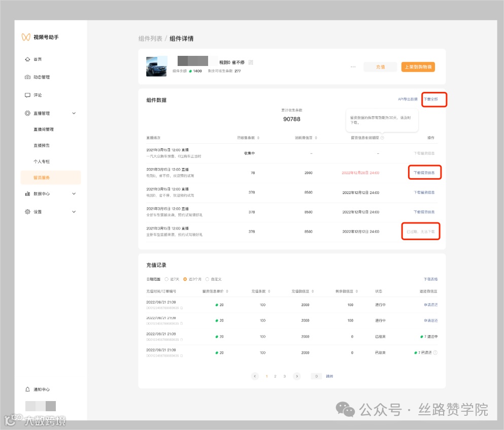Click the 下载表格 link
This screenshot has height=430, width=504.
431,280
